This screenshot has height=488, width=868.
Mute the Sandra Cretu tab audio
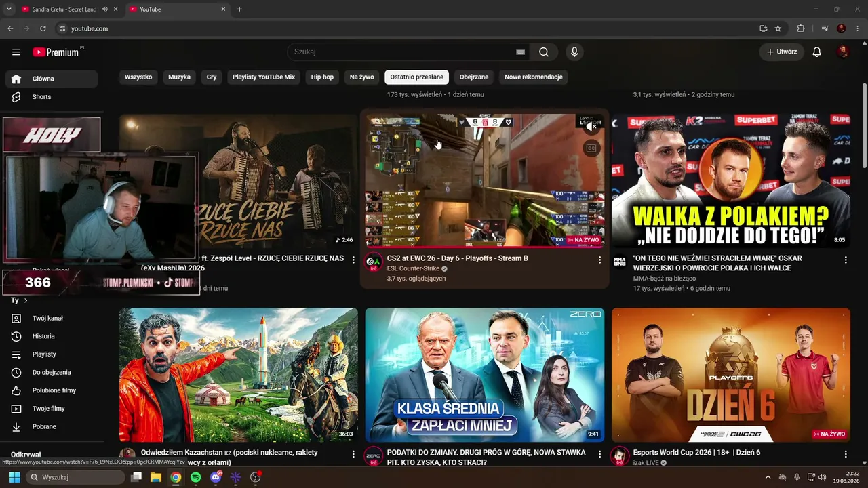(x=104, y=9)
